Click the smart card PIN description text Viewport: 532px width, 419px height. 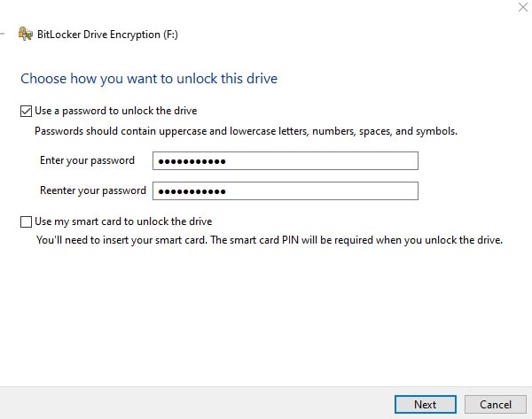270,240
